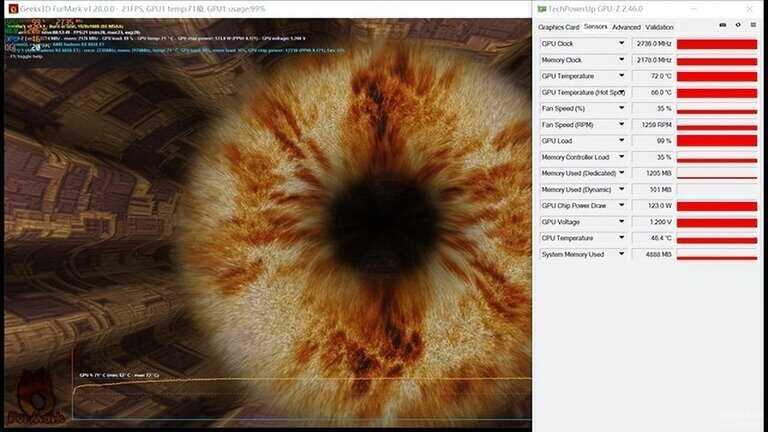Viewport: 768px width, 432px height.
Task: Click the Memory Clock value 2170.0 MHz
Action: click(x=653, y=60)
